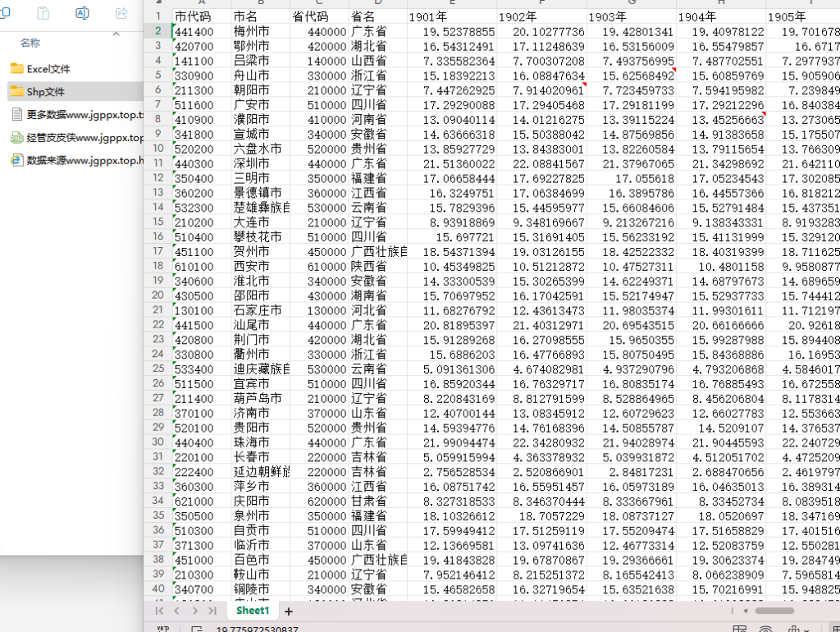The height and width of the screenshot is (632, 840).
Task: Open Excel文件 folder name in Explorer
Action: pos(48,69)
